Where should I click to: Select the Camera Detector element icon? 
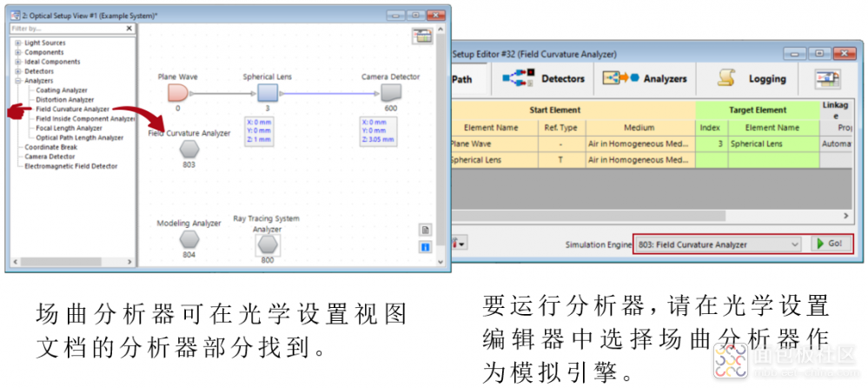(x=391, y=92)
